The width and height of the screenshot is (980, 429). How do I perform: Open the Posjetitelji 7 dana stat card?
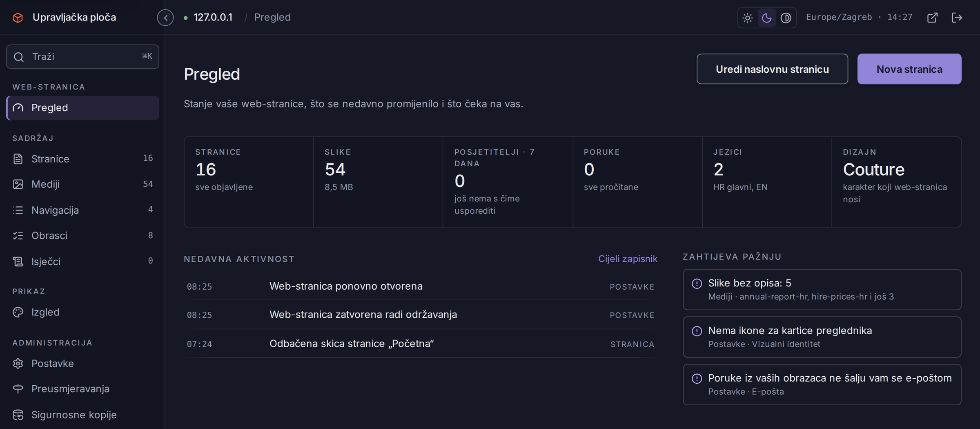[x=508, y=182]
